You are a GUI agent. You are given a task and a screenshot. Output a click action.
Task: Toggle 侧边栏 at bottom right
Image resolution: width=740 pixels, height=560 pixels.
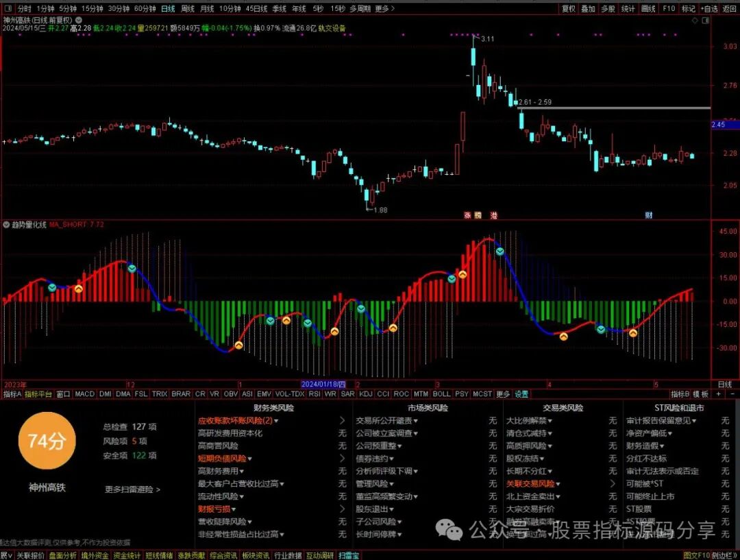point(724,555)
